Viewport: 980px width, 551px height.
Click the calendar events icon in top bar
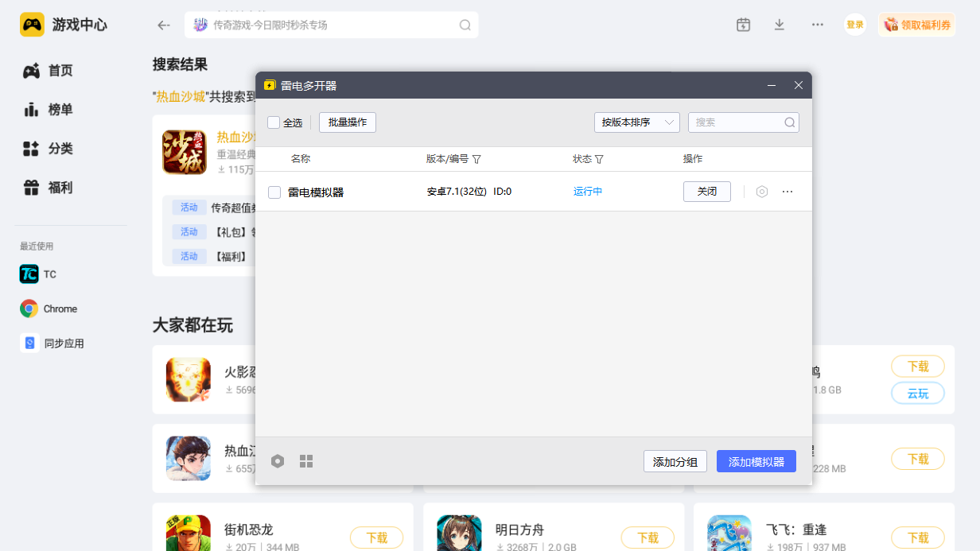[743, 25]
